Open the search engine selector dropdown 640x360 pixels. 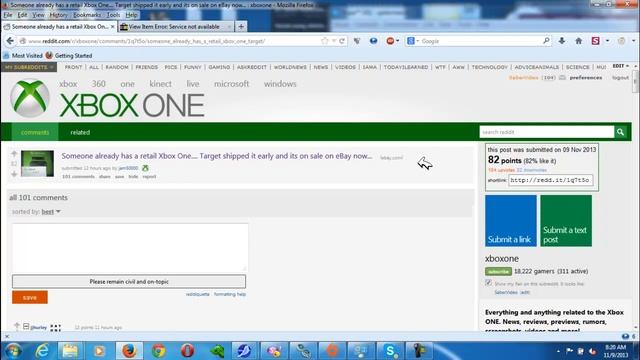pyautogui.click(x=413, y=41)
